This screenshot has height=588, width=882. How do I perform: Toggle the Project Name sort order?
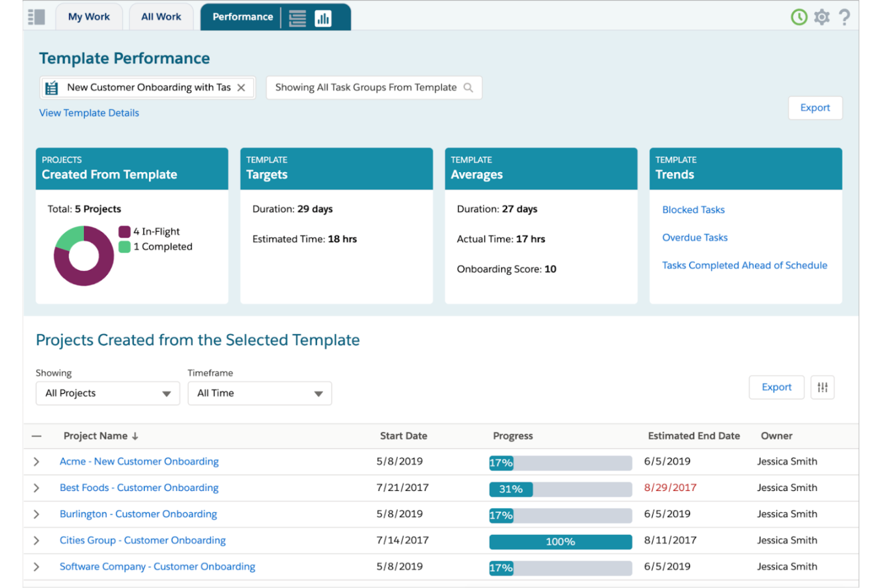[135, 435]
